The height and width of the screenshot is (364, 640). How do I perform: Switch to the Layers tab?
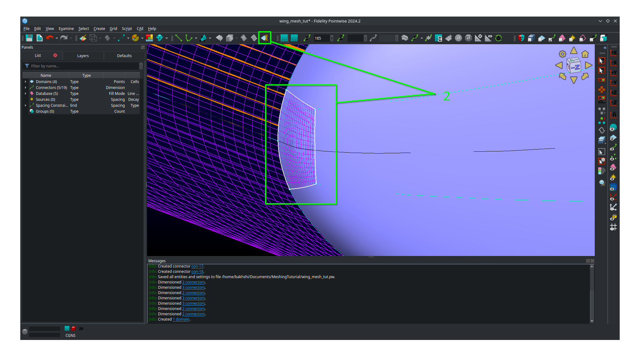point(83,56)
